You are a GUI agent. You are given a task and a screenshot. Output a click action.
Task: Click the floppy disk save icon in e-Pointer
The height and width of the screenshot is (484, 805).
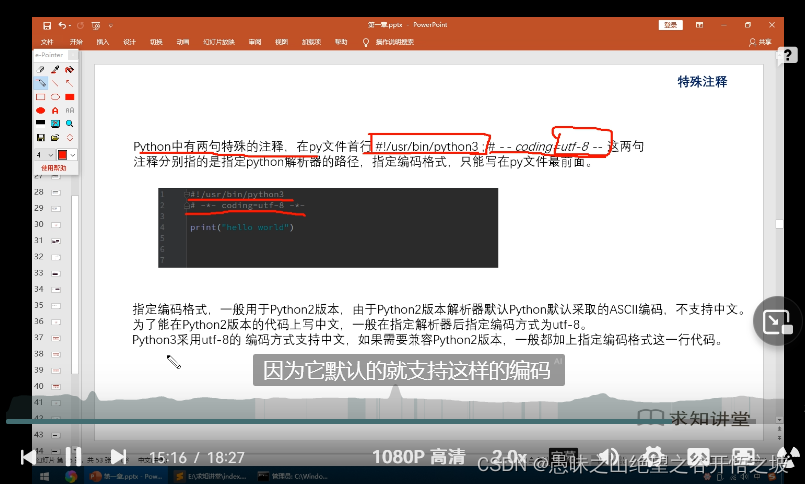pyautogui.click(x=41, y=138)
